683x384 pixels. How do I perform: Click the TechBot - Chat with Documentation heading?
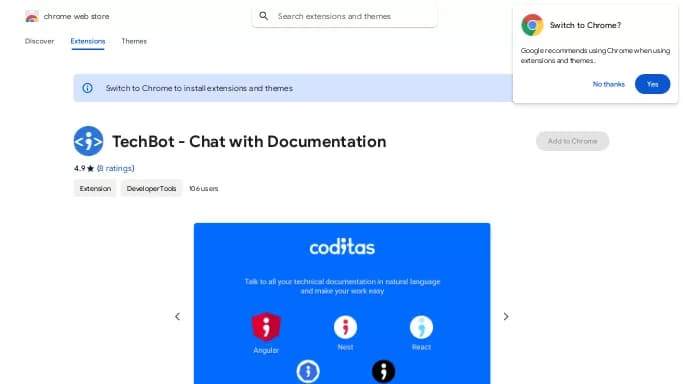pyautogui.click(x=249, y=141)
